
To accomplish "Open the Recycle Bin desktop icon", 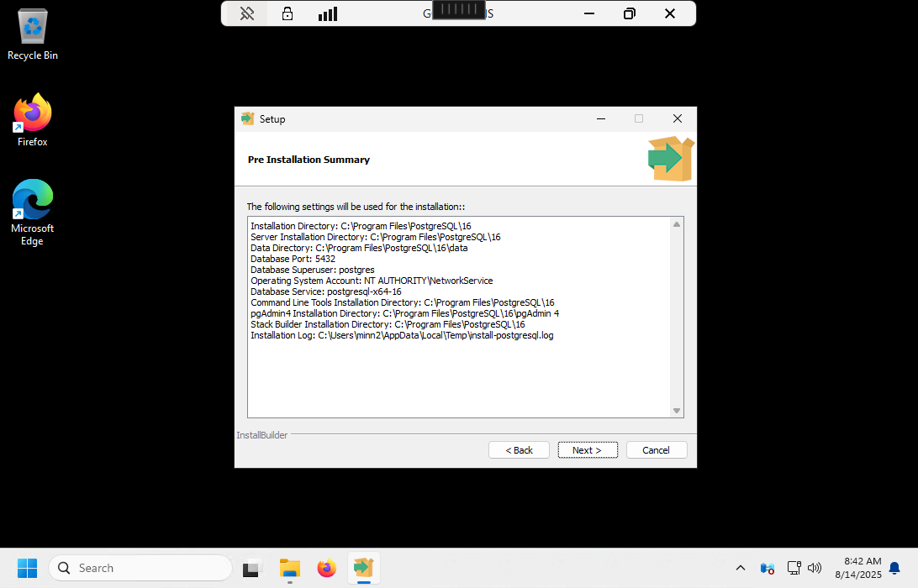I will [33, 34].
